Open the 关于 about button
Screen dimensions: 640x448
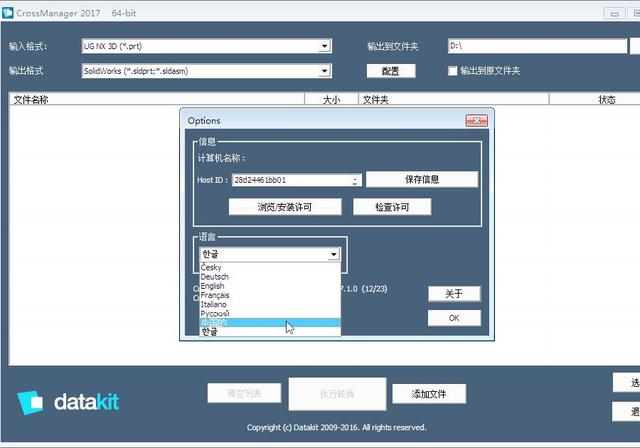(x=454, y=294)
